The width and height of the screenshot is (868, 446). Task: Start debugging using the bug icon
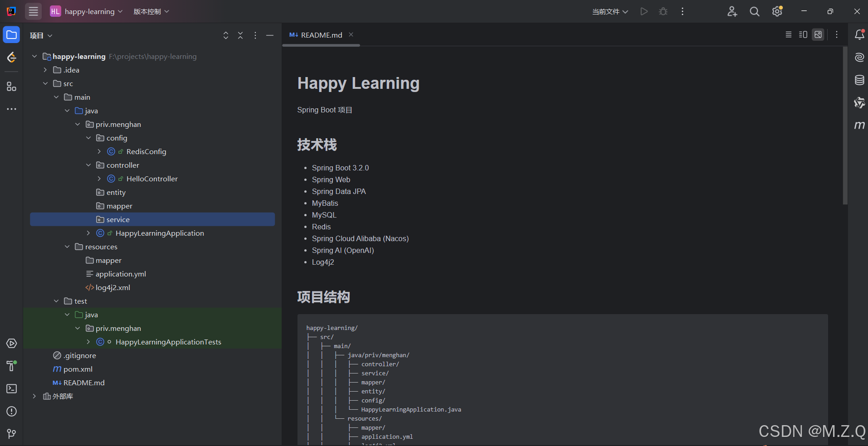663,11
